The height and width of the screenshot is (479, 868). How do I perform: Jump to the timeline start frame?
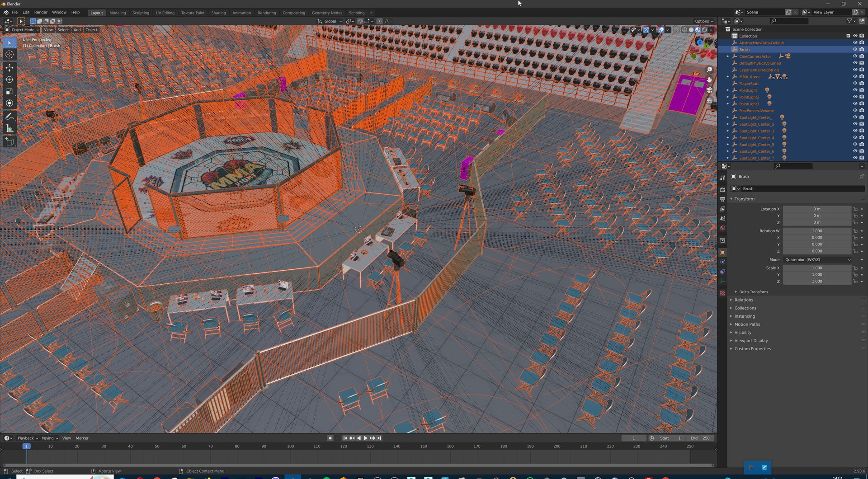tap(345, 438)
